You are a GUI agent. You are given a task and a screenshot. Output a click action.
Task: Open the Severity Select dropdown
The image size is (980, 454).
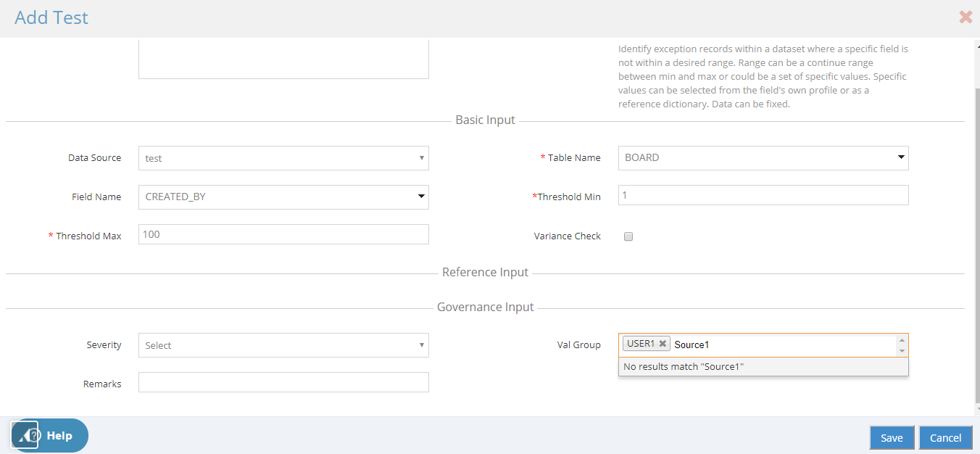[283, 345]
